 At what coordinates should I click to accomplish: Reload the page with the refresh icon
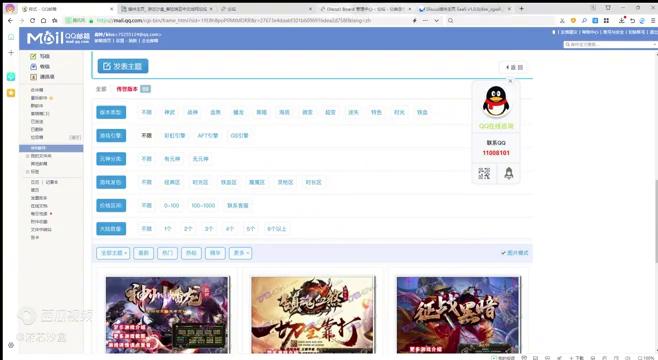click(x=32, y=20)
